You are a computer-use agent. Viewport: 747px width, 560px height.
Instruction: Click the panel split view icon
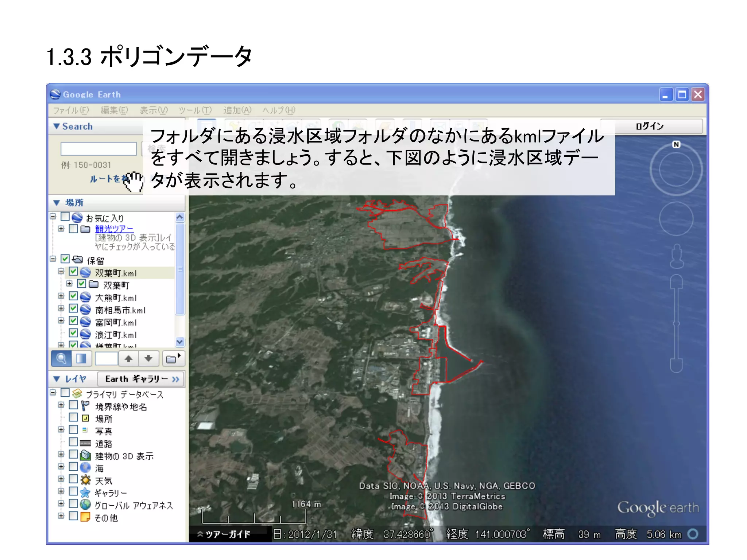pyautogui.click(x=81, y=359)
